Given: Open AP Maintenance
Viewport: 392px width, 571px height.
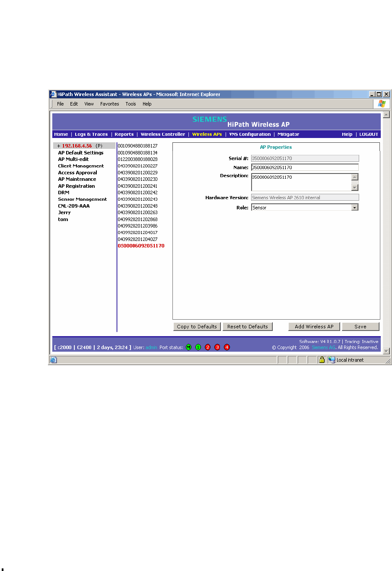Looking at the screenshot, I should point(77,179).
